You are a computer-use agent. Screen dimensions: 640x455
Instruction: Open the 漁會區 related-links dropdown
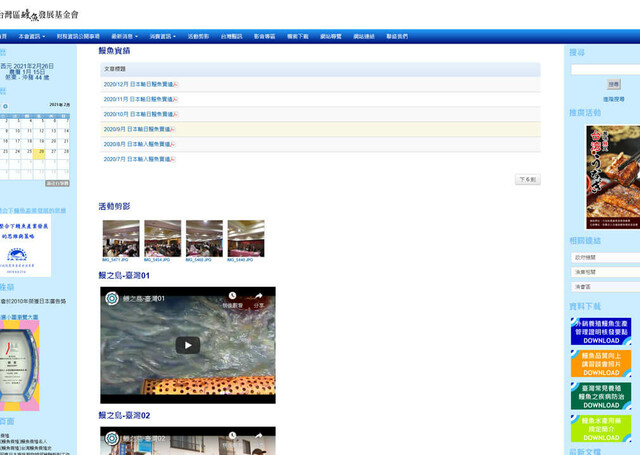(x=605, y=287)
